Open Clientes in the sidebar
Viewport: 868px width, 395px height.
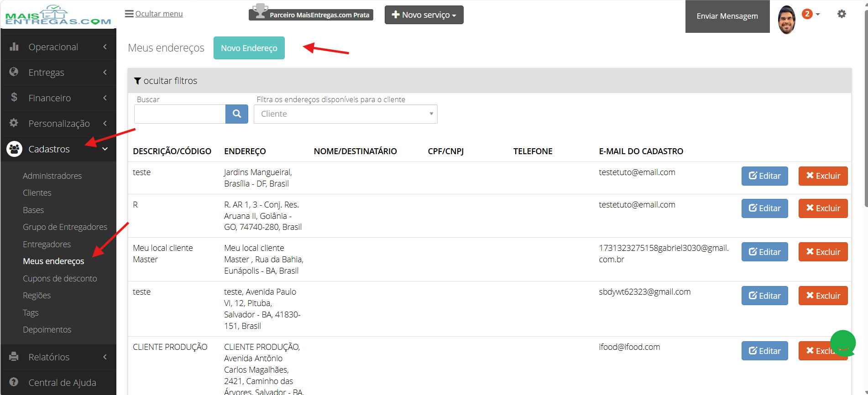[x=37, y=192]
